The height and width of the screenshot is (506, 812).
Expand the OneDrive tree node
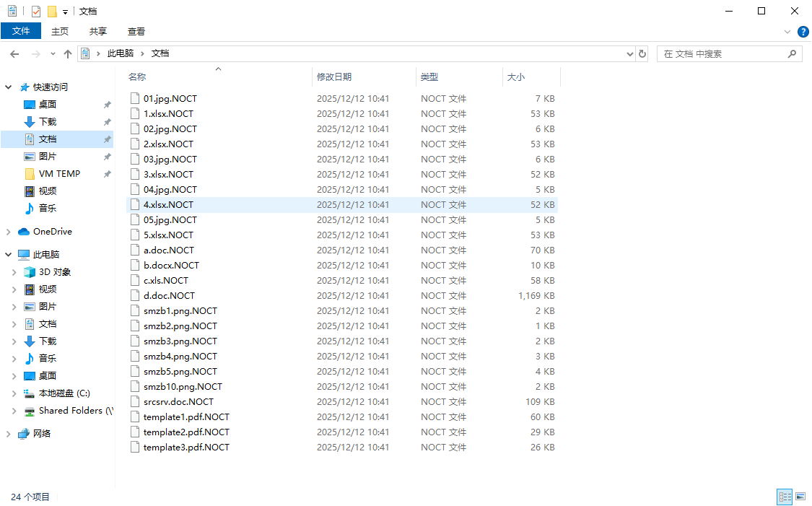tap(9, 232)
